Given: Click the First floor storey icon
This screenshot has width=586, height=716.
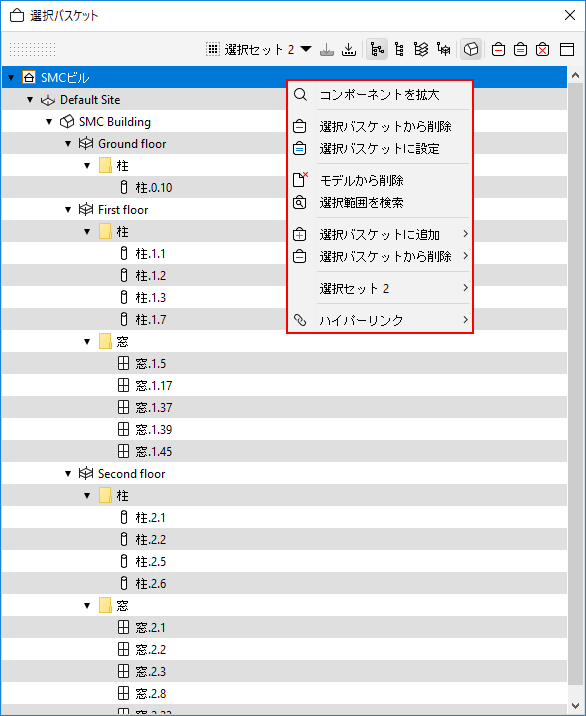Looking at the screenshot, I should click(x=86, y=210).
